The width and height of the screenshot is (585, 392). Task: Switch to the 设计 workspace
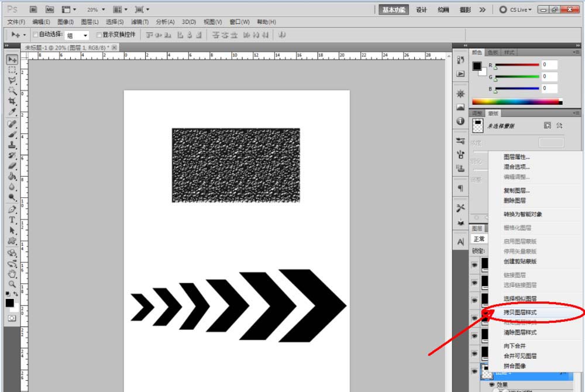(x=421, y=10)
